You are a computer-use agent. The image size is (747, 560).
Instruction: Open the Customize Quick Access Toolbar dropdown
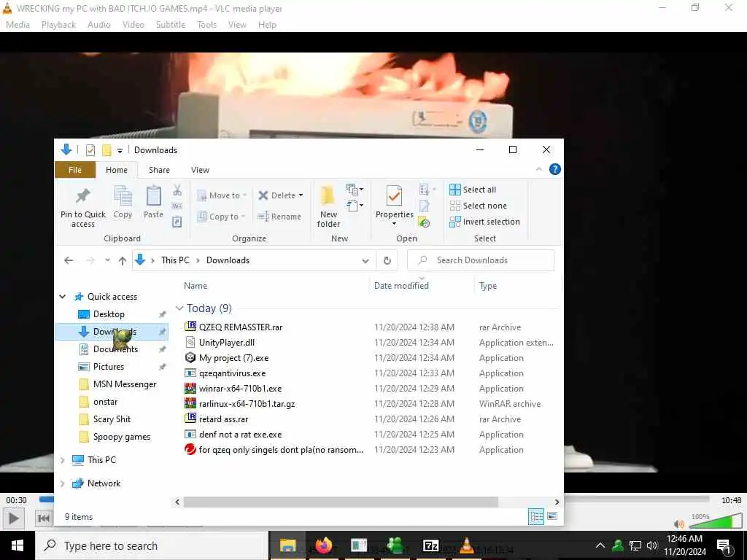click(x=120, y=150)
